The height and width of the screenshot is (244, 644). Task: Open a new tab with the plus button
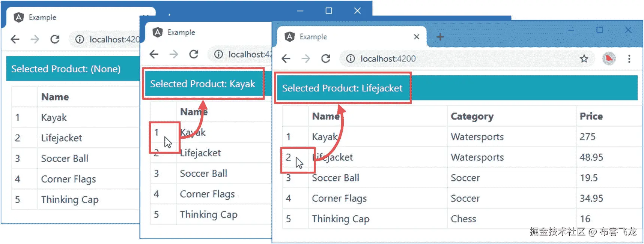click(440, 37)
